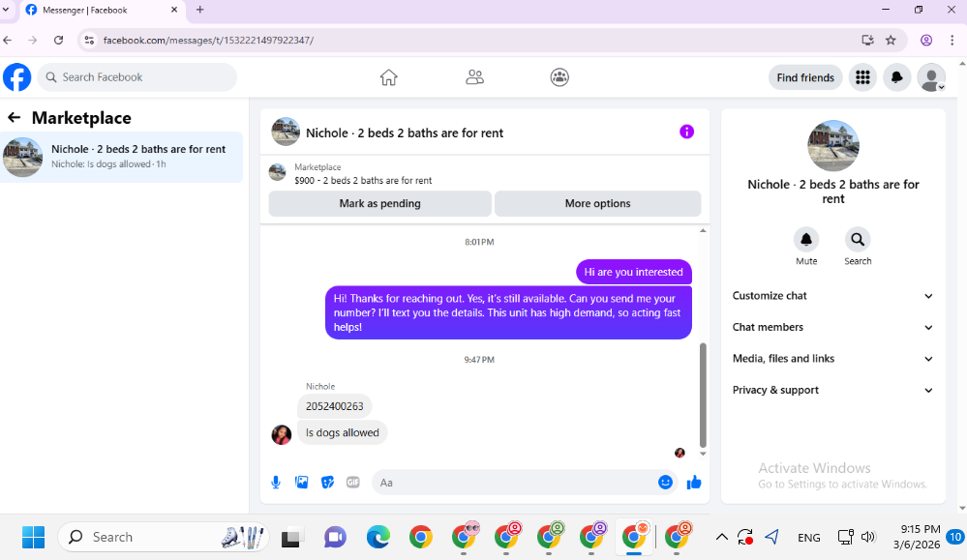Image resolution: width=967 pixels, height=560 pixels.
Task: Go back with browser back arrow
Action: [8, 40]
